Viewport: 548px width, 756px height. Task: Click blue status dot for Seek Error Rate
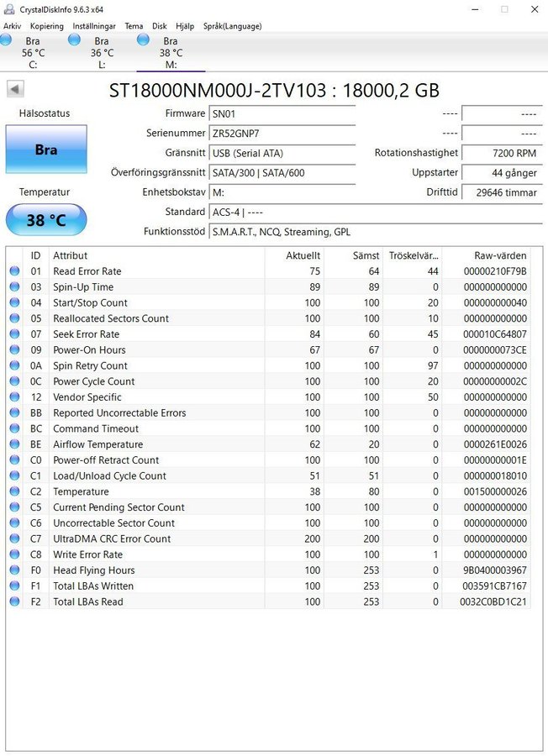tap(14, 334)
